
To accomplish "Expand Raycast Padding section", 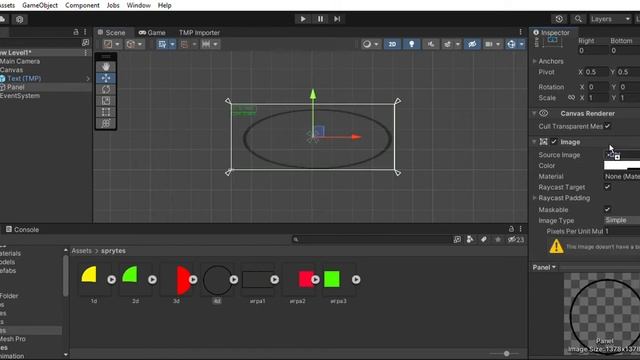I will pyautogui.click(x=535, y=198).
